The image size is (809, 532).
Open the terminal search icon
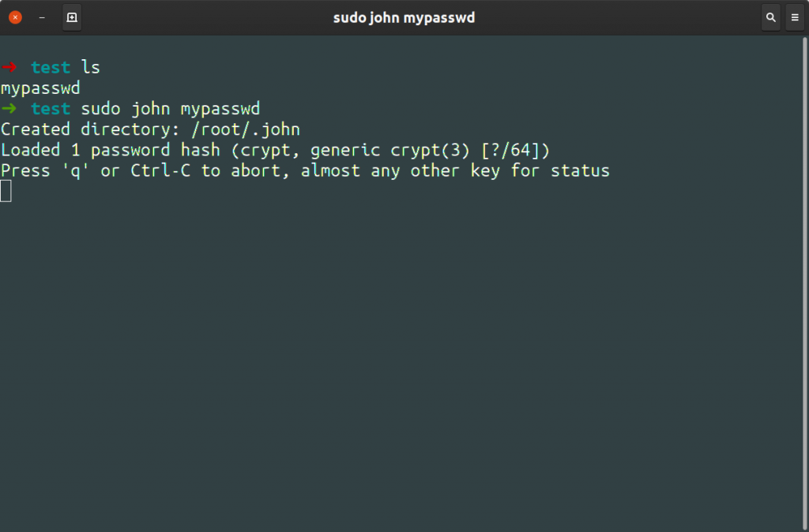[x=771, y=17]
